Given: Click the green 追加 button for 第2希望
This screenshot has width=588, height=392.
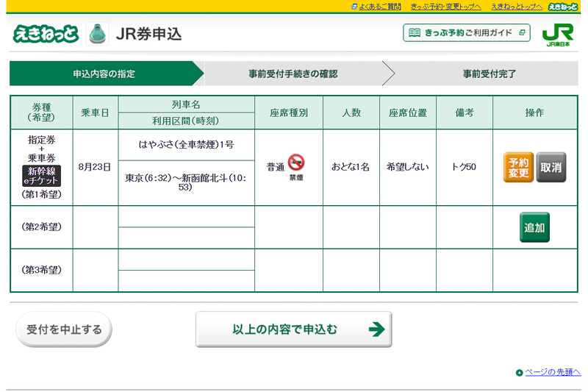Looking at the screenshot, I should pyautogui.click(x=534, y=227).
